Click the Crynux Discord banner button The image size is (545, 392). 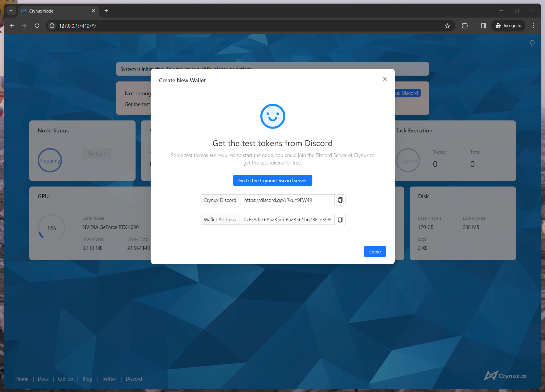click(407, 93)
